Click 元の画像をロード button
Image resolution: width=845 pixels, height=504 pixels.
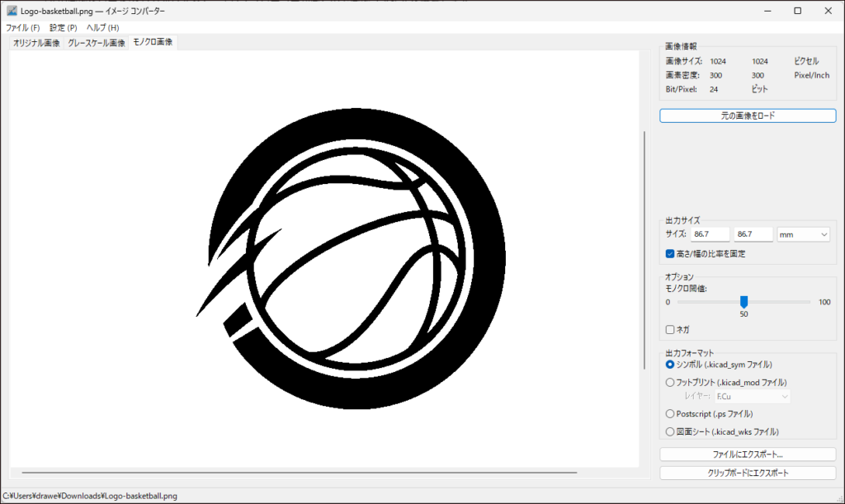click(x=748, y=115)
